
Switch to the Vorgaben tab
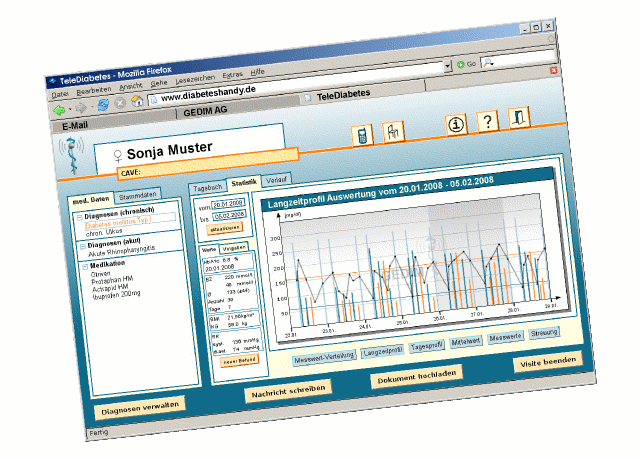coord(234,247)
